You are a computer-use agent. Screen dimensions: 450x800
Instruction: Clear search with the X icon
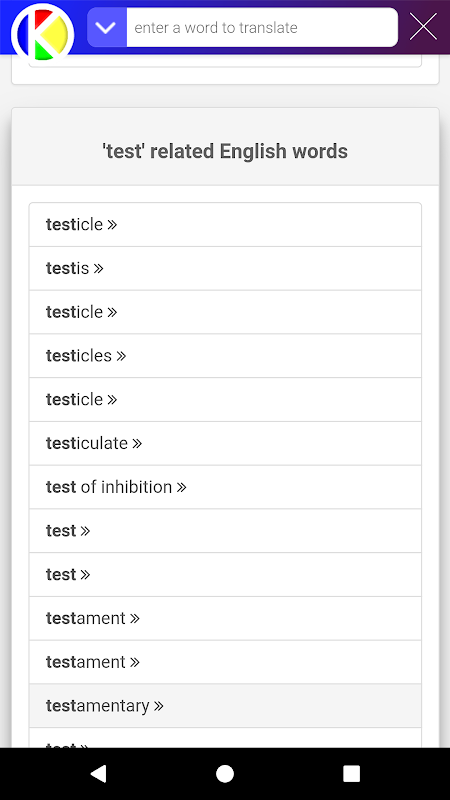tap(423, 27)
